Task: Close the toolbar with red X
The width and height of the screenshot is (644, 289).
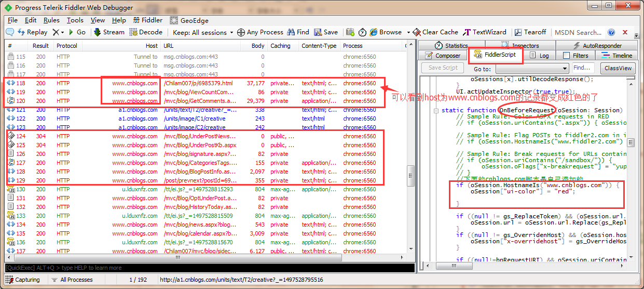Action: [625, 32]
